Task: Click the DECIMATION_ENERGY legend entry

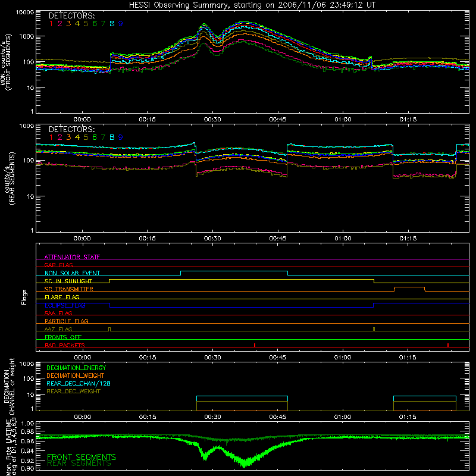Action: [76, 368]
